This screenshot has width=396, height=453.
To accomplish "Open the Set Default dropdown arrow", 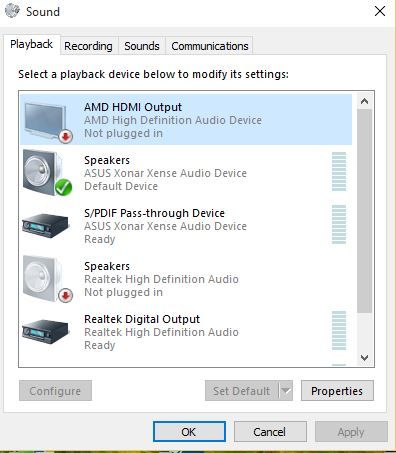I will coord(286,391).
